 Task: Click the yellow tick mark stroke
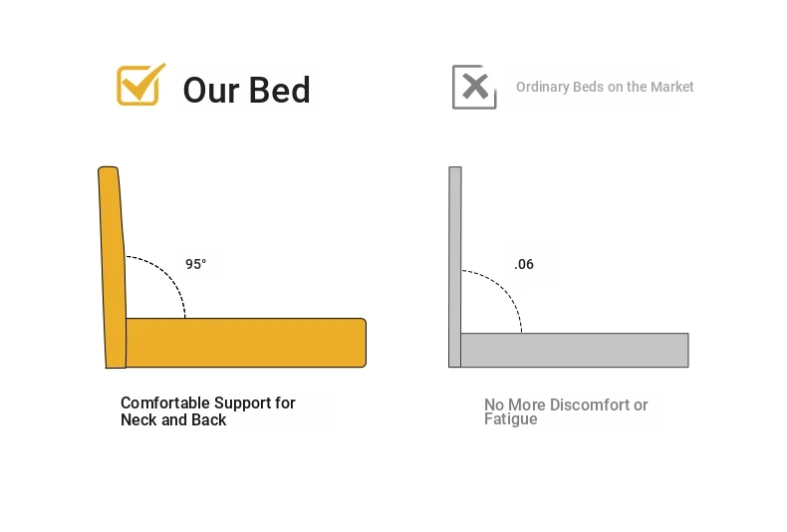coord(145,81)
